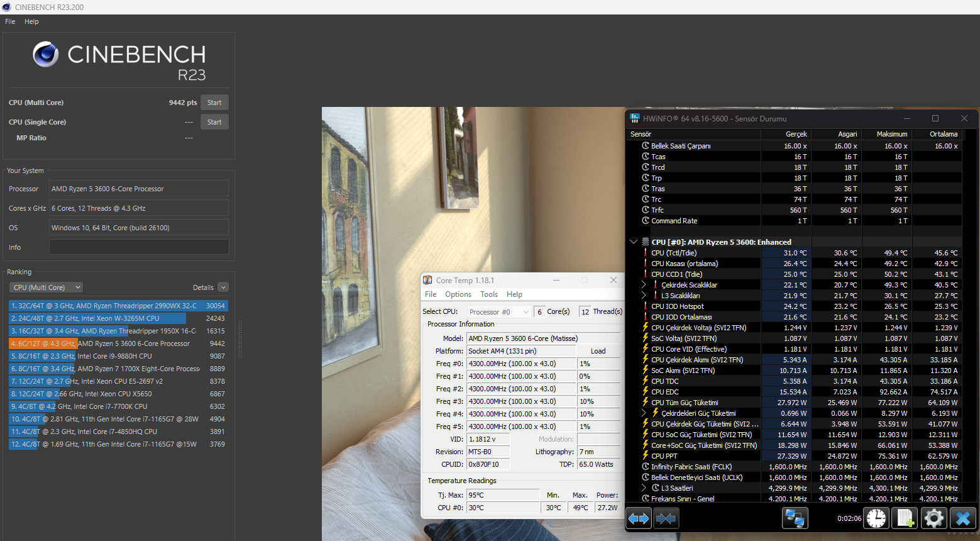
Task: Collapse the CPU [#0] AMD Ryzen 5 3600 group
Action: click(x=634, y=242)
